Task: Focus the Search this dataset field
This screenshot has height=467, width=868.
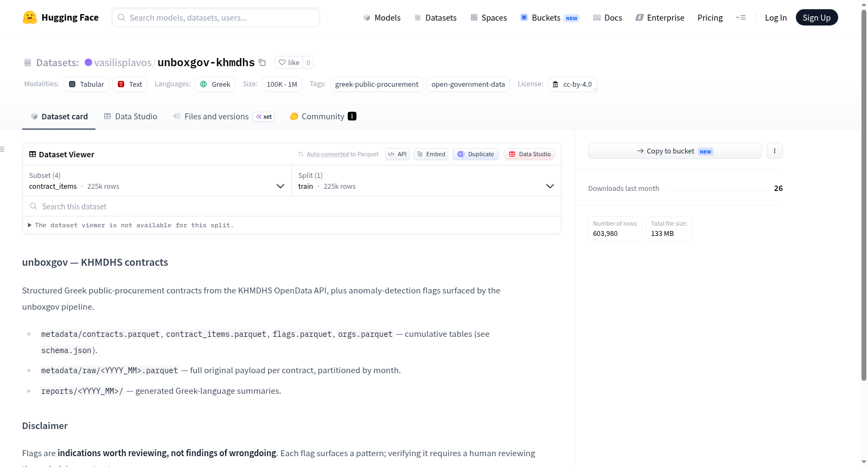Action: (292, 206)
